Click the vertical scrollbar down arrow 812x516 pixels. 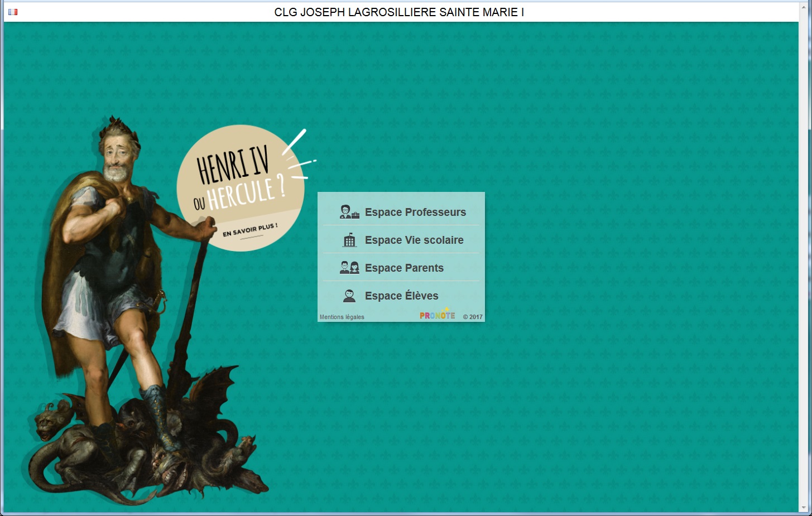point(804,508)
